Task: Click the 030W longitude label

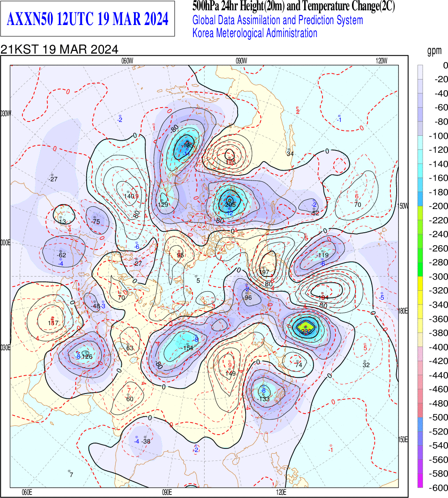Action: [x=6, y=114]
